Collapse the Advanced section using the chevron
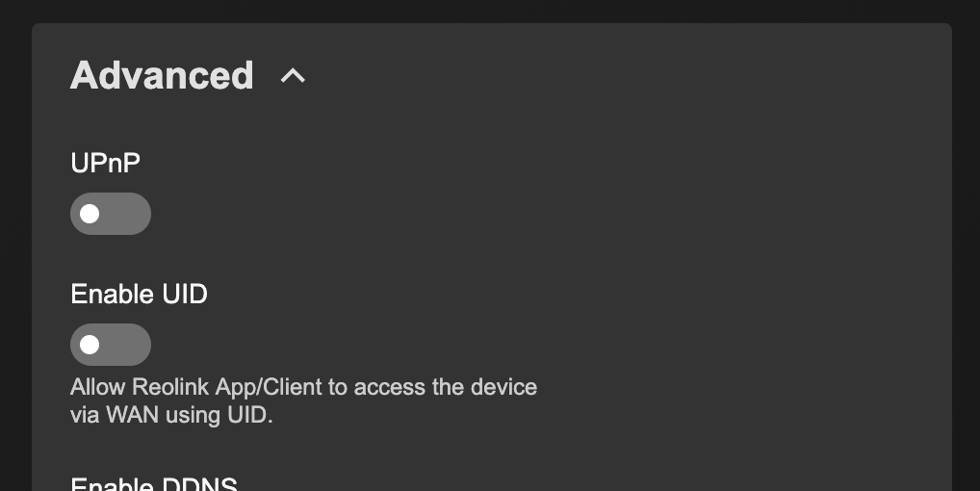Viewport: 980px width, 491px height. [x=293, y=75]
